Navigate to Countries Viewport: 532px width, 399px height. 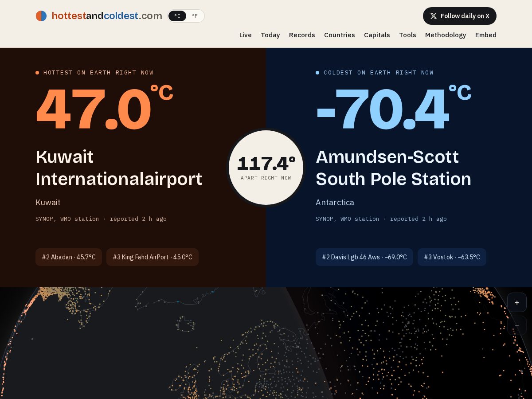[x=340, y=35]
